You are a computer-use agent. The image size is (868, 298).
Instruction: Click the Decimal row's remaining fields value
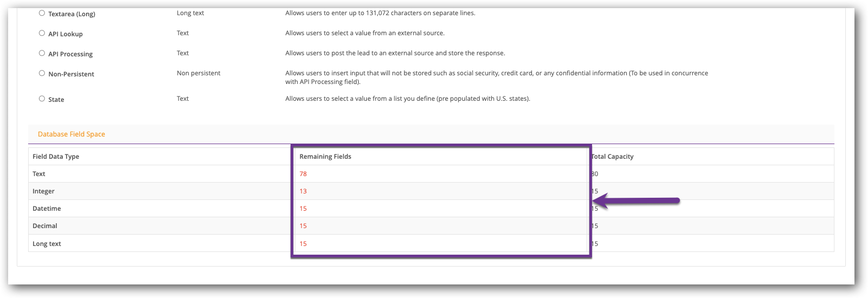click(303, 226)
